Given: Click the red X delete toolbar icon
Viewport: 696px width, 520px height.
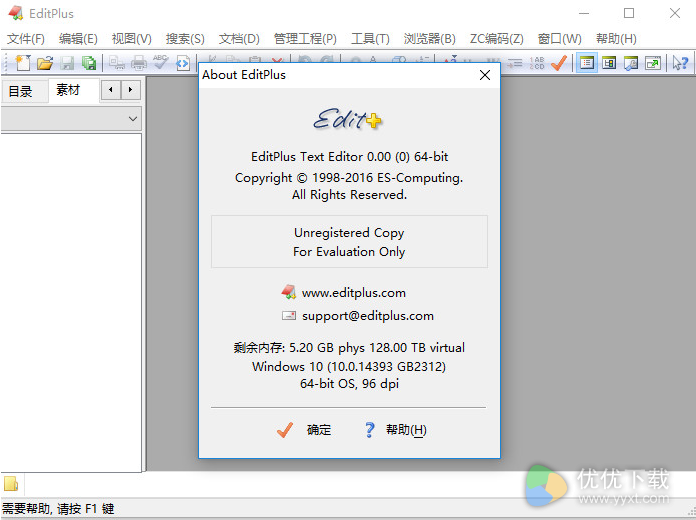Looking at the screenshot, I should [x=277, y=60].
